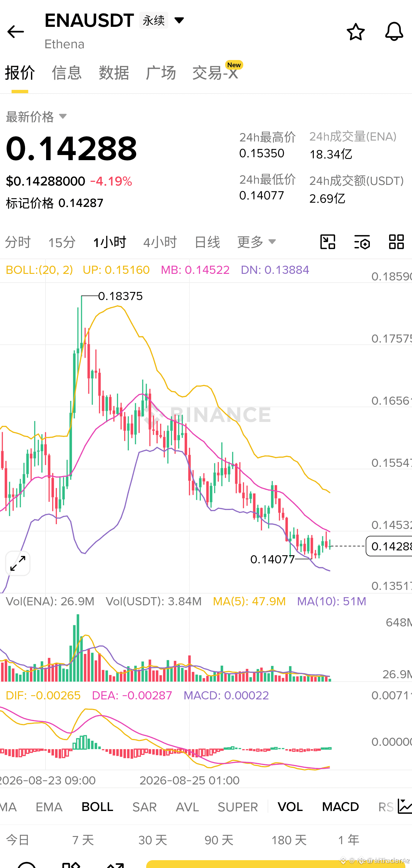
Task: Toggle the BOLL indicator
Action: pos(97,807)
